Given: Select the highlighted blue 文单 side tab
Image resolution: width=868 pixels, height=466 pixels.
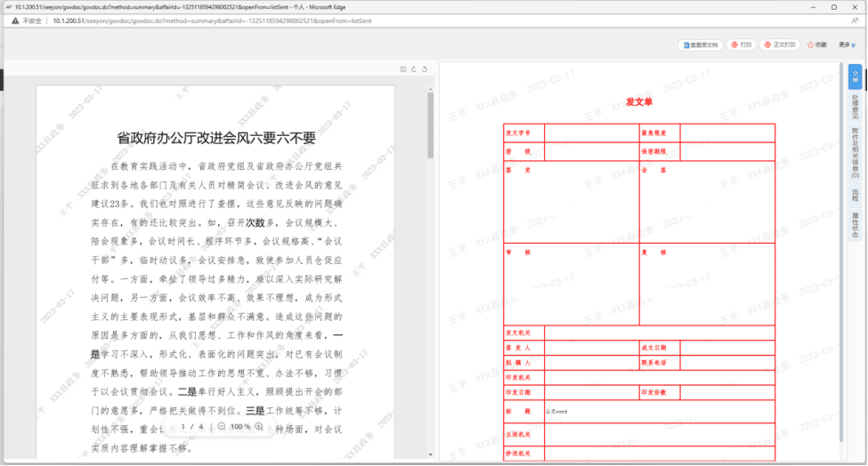Looking at the screenshot, I should point(856,76).
